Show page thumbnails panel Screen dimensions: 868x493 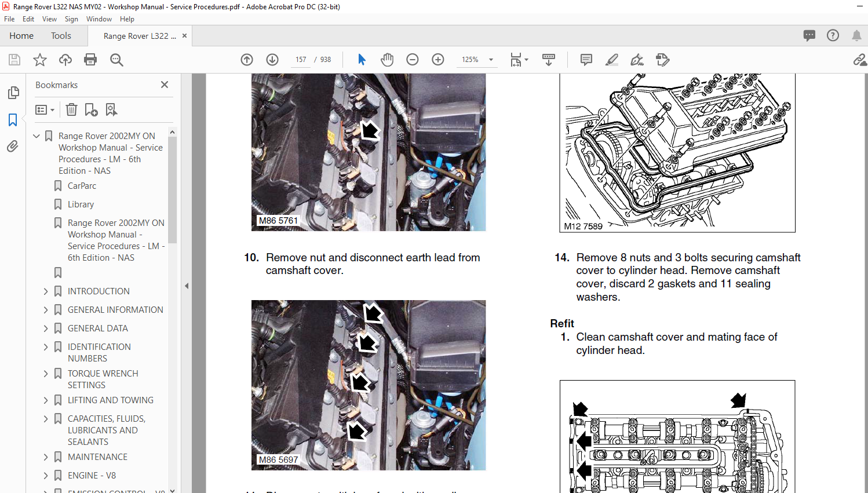pos(13,93)
